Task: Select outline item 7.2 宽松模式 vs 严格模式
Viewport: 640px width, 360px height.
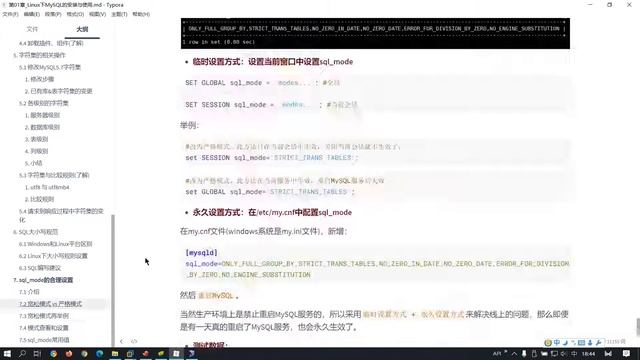Action: tap(50, 304)
